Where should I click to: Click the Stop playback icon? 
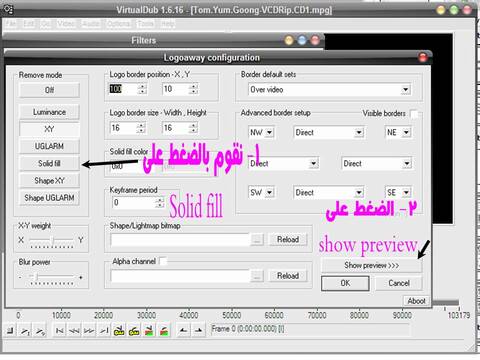pos(10,331)
